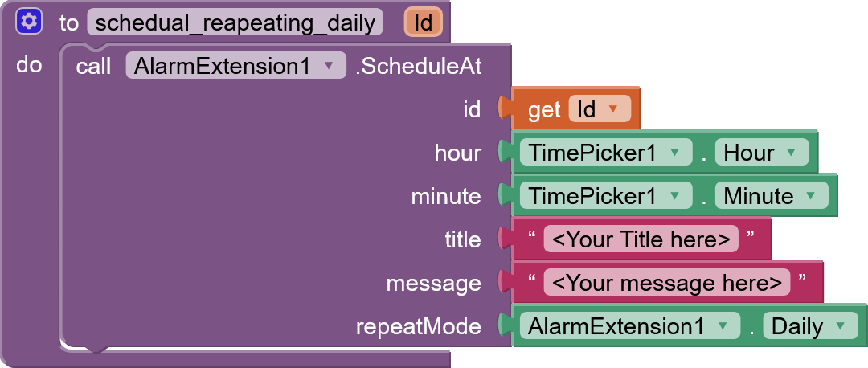The height and width of the screenshot is (368, 868).
Task: Click the 'do' statement label
Action: click(29, 65)
